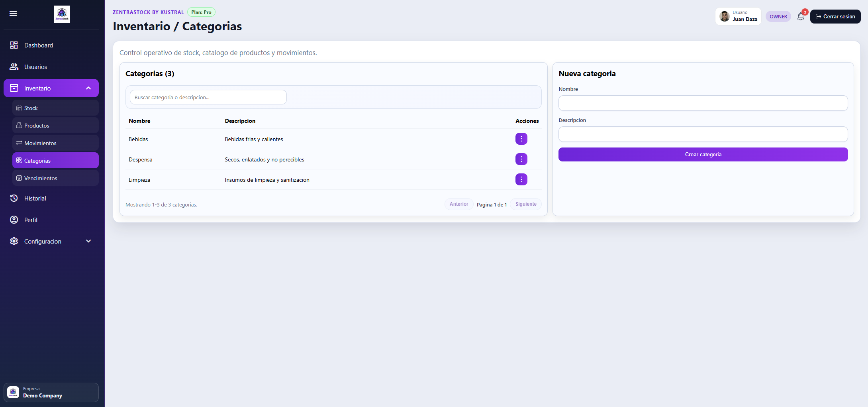This screenshot has height=407, width=868.
Task: Click the OWNER role badge
Action: (x=778, y=17)
